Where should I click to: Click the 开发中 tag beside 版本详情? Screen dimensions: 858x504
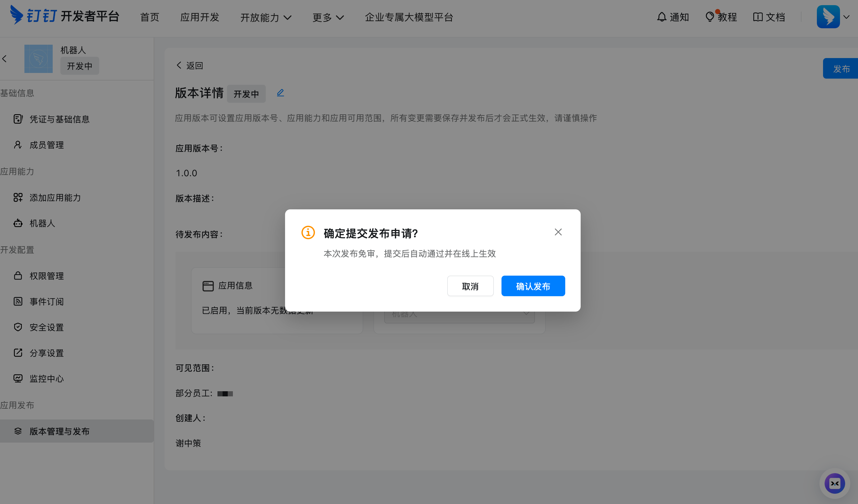[246, 94]
